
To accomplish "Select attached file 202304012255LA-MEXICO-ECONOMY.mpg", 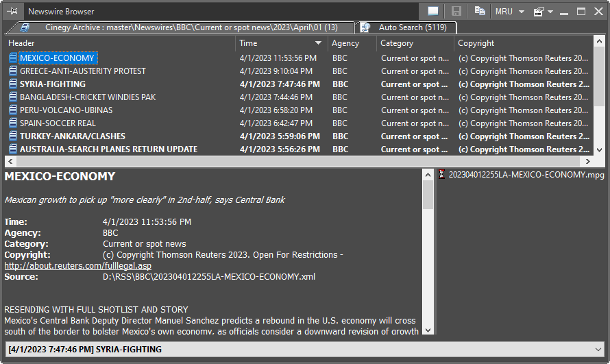I will (x=526, y=175).
